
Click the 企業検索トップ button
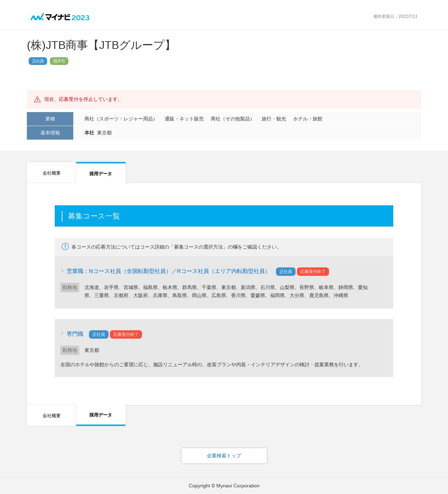(x=224, y=456)
